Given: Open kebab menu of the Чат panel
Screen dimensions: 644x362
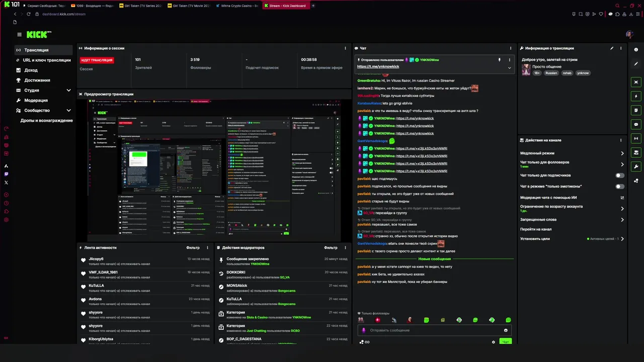Looking at the screenshot, I should [x=510, y=48].
